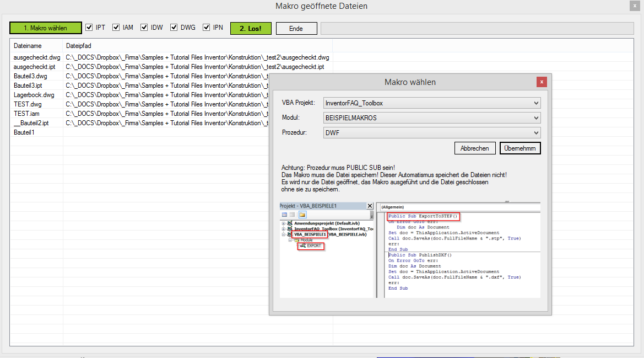Toggle the IPN checkbox
The image size is (644, 358).
(x=207, y=28)
